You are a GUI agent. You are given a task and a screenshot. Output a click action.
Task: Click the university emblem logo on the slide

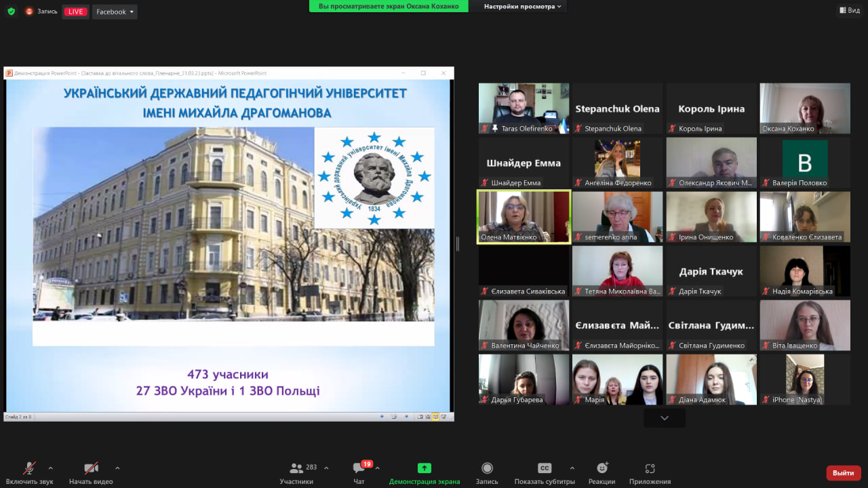[374, 178]
